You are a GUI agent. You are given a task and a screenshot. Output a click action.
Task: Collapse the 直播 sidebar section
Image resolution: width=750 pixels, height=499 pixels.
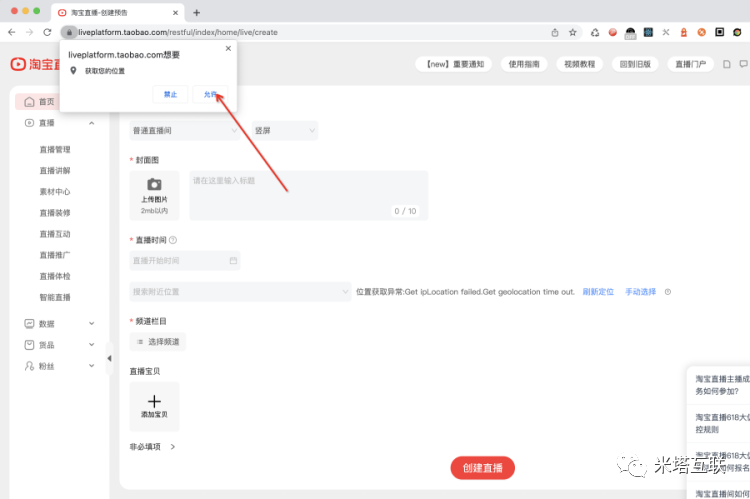(91, 123)
